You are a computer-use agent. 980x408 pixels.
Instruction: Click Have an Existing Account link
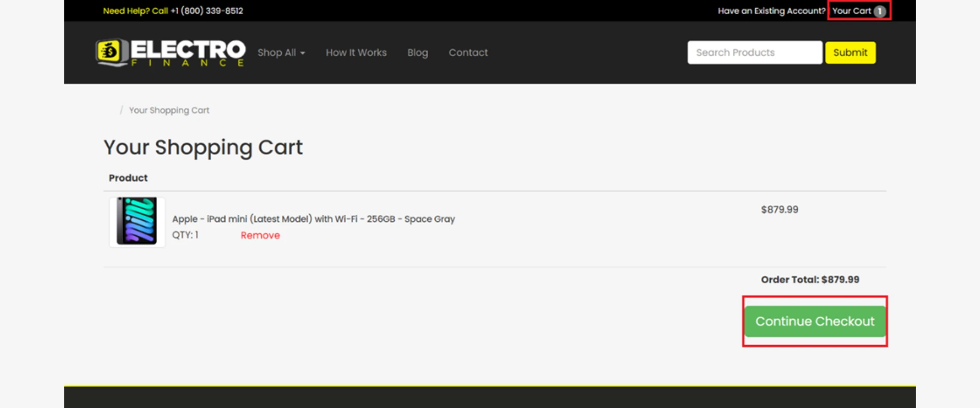click(x=771, y=11)
